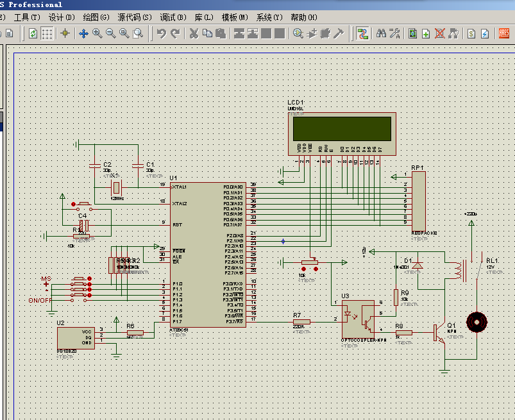Click the Block Delete icon

[280, 33]
